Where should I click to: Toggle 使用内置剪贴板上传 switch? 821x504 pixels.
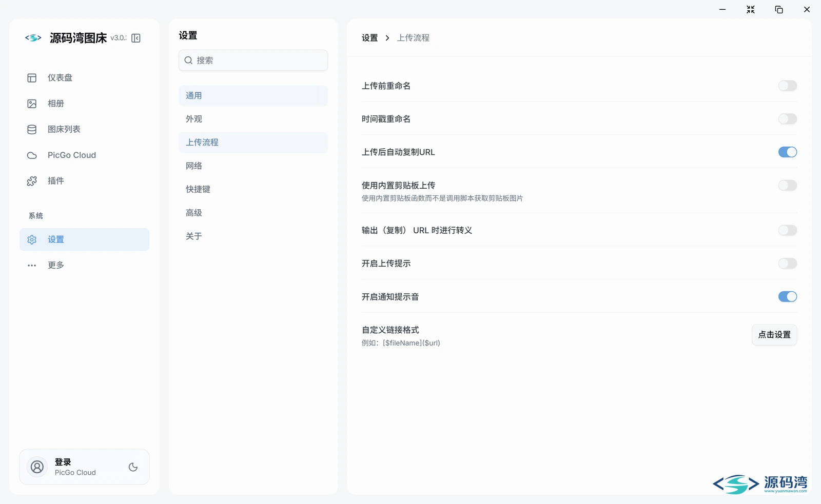pyautogui.click(x=788, y=185)
